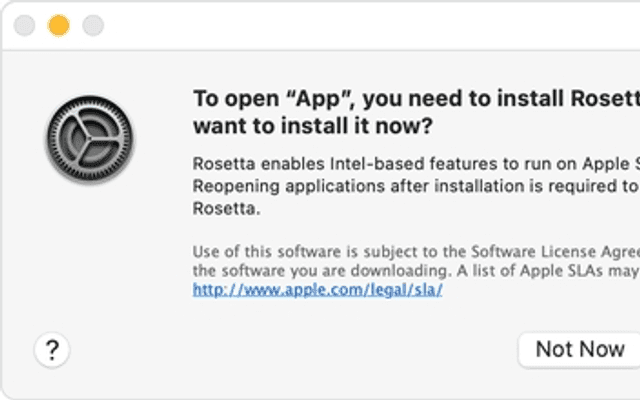Click the heading line "want to install it now?"
Image resolution: width=640 pixels, height=400 pixels.
[x=313, y=126]
